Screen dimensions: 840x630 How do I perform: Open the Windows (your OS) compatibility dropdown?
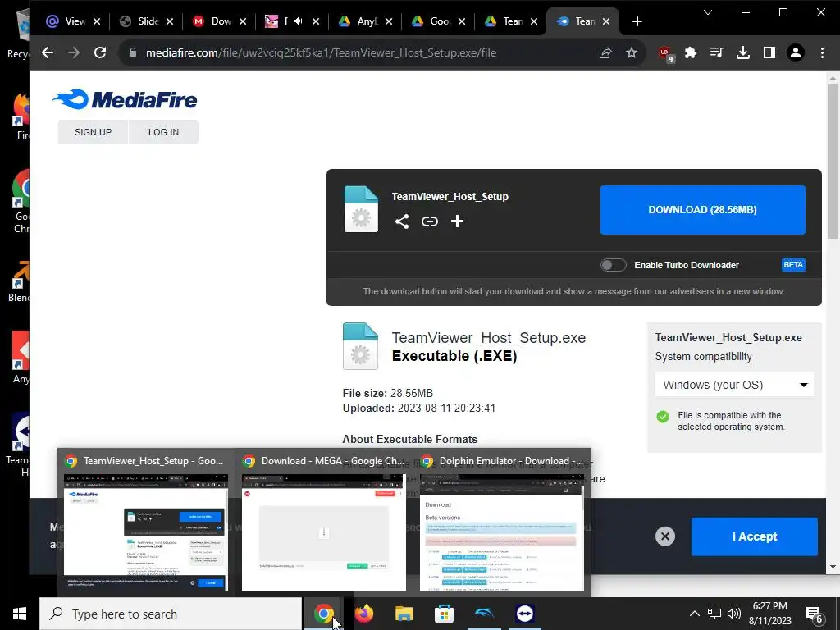pyautogui.click(x=734, y=385)
